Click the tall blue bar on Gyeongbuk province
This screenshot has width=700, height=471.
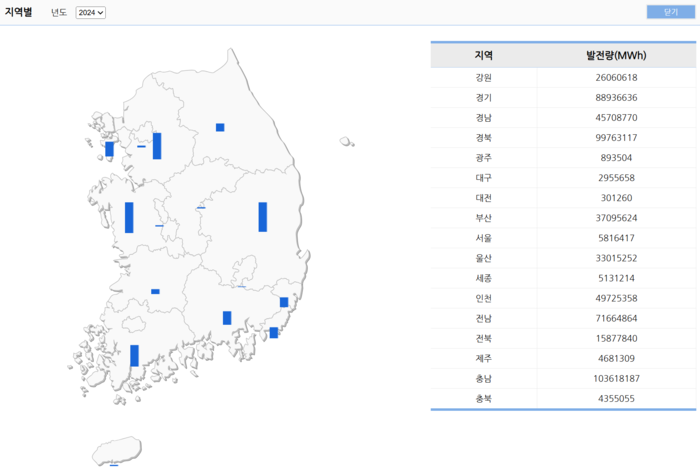[262, 217]
